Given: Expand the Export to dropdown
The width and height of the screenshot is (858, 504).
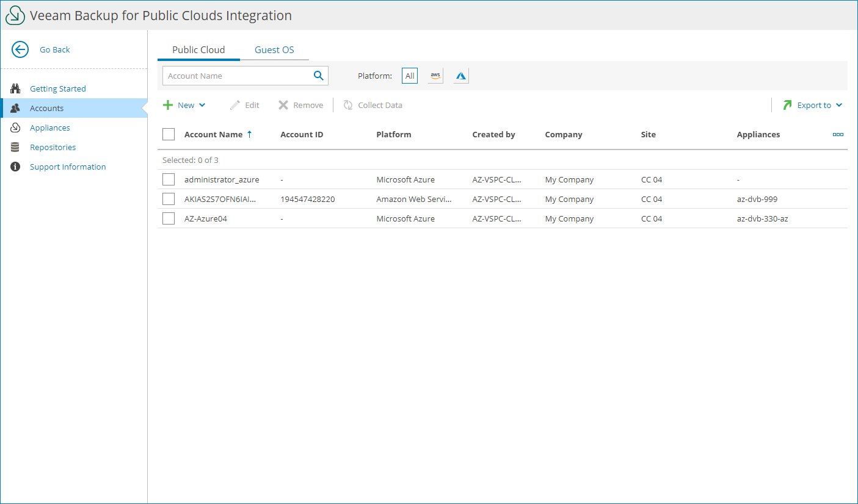Looking at the screenshot, I should click(813, 105).
